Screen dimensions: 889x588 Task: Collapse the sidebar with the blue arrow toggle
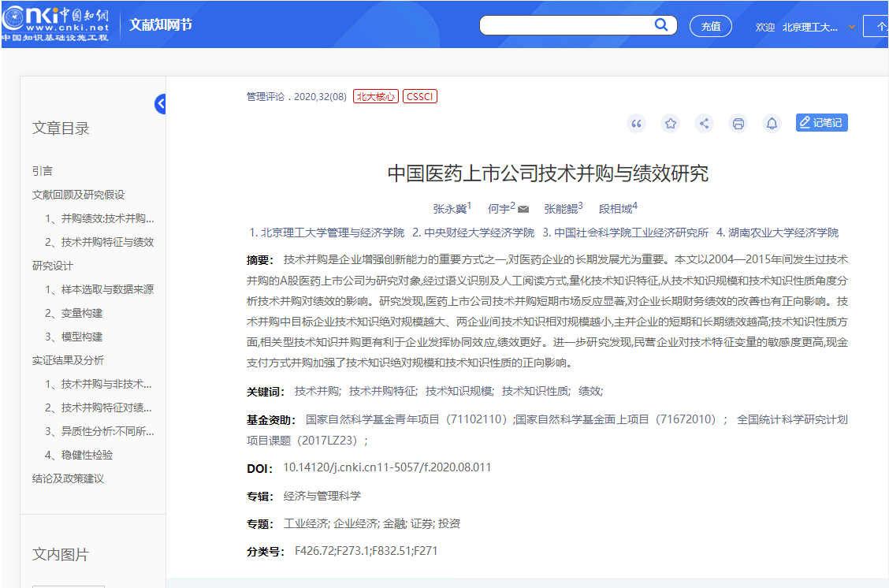[x=161, y=103]
